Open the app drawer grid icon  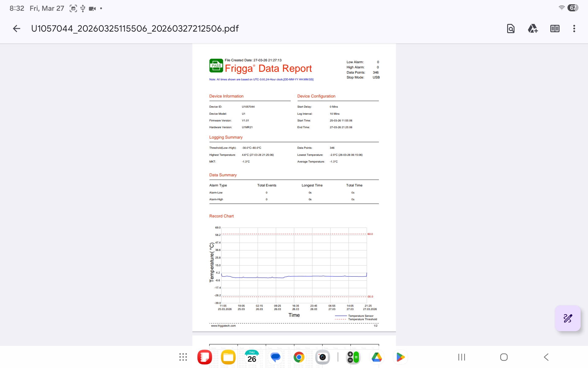(183, 357)
